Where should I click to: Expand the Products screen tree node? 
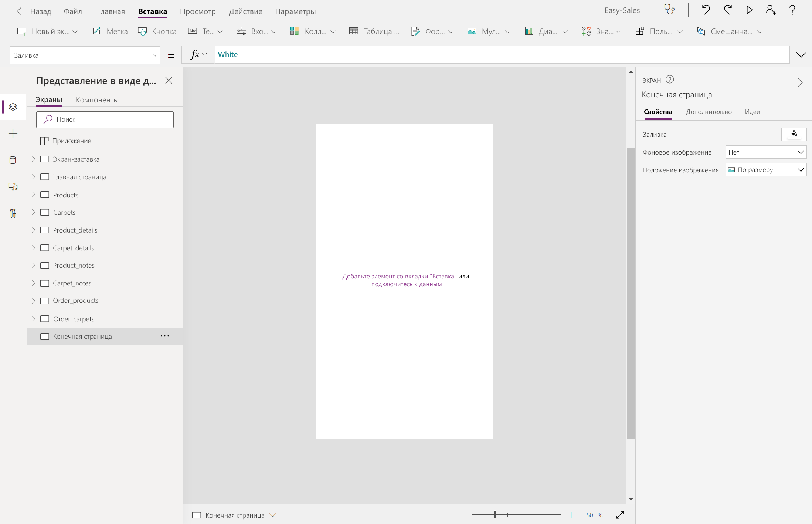point(34,195)
